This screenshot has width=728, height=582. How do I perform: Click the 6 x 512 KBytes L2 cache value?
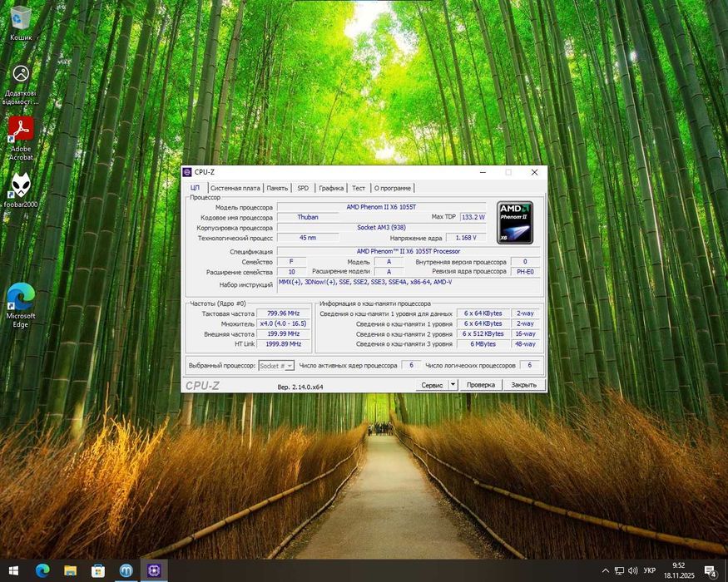(x=483, y=333)
